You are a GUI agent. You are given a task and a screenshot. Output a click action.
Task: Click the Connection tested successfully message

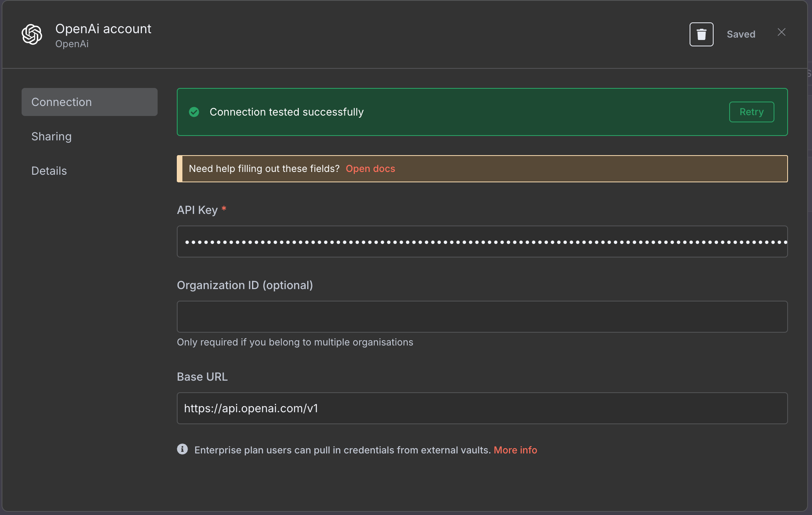[x=287, y=112]
